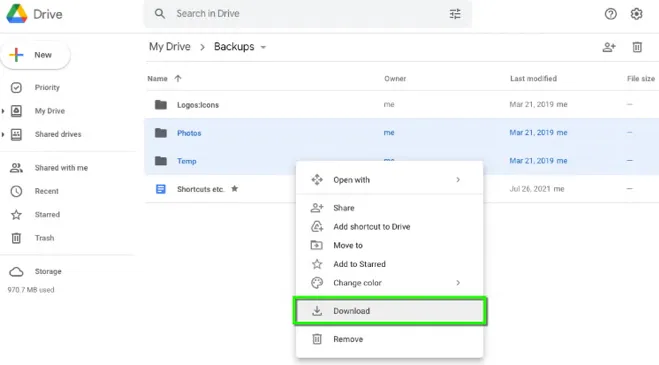Click the Search in Drive field
The height and width of the screenshot is (365, 659).
pyautogui.click(x=308, y=14)
